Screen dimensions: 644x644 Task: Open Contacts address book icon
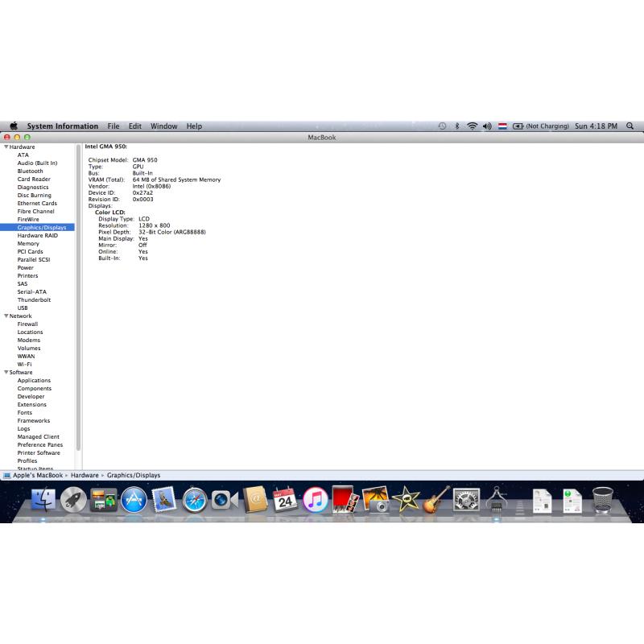(x=255, y=499)
